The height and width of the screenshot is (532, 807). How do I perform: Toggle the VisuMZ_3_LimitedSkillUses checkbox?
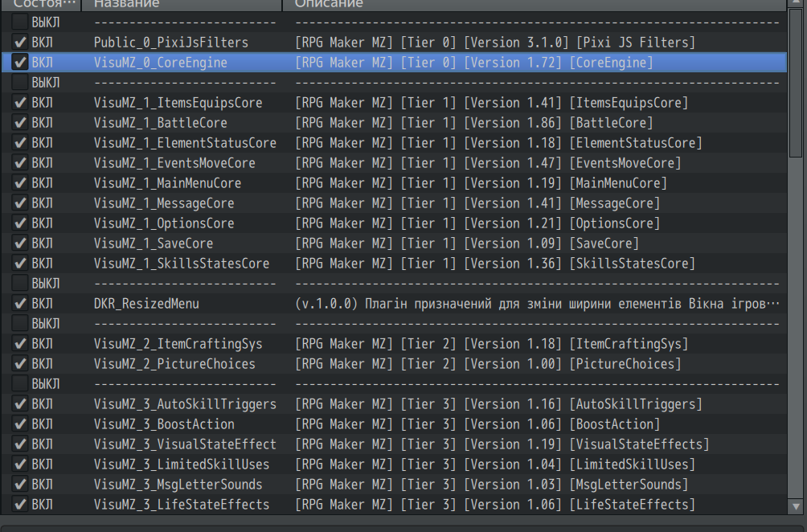20,464
